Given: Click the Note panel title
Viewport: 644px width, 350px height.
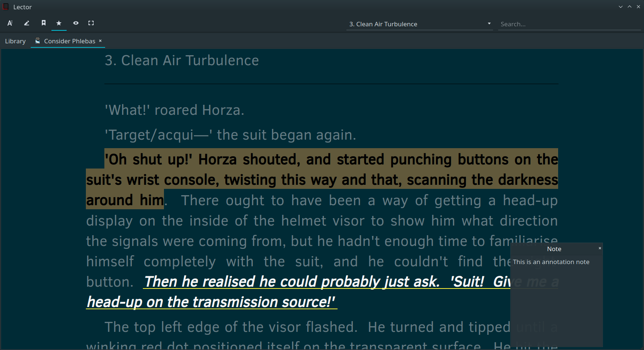Looking at the screenshot, I should point(554,249).
